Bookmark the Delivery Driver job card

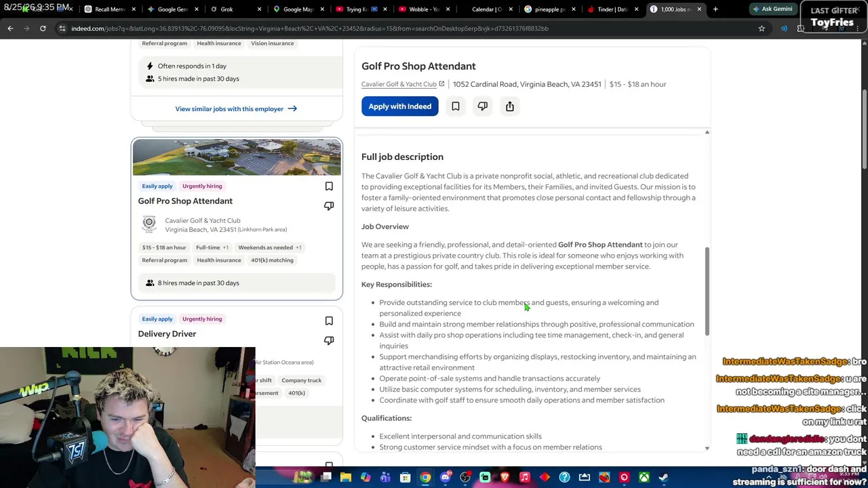coord(329,321)
